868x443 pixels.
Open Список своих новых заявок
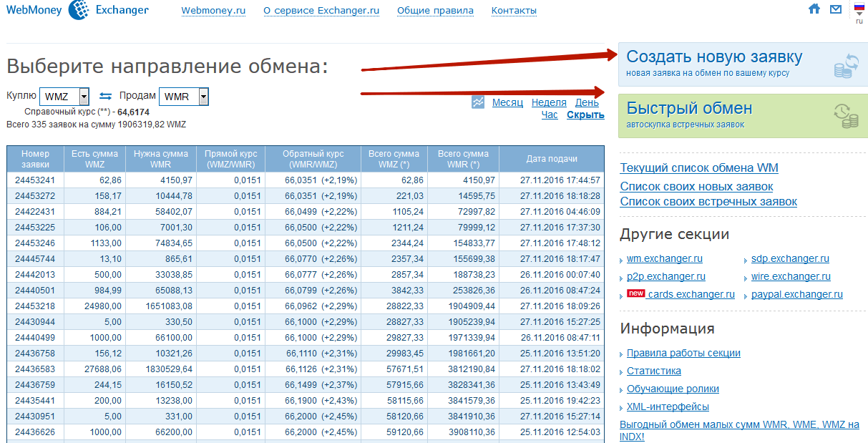(696, 187)
